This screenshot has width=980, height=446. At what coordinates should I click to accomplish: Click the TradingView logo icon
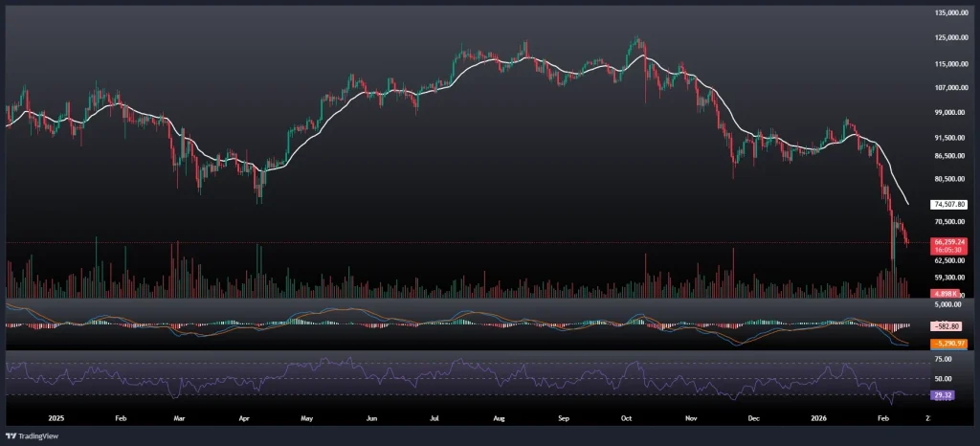pos(11,435)
